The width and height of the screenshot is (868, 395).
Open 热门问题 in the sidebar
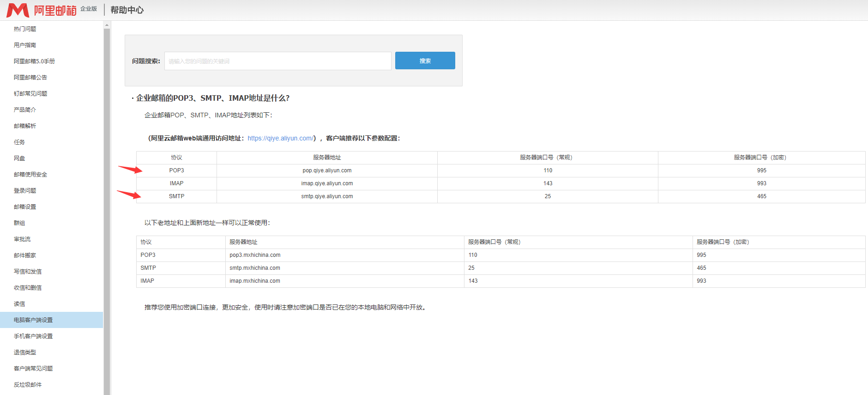pos(25,29)
